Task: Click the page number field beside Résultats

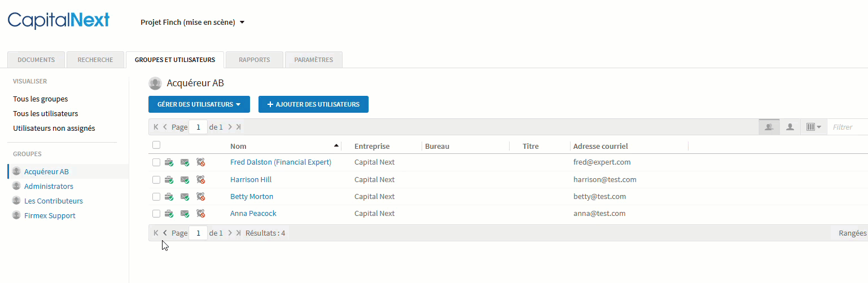Action: (198, 233)
